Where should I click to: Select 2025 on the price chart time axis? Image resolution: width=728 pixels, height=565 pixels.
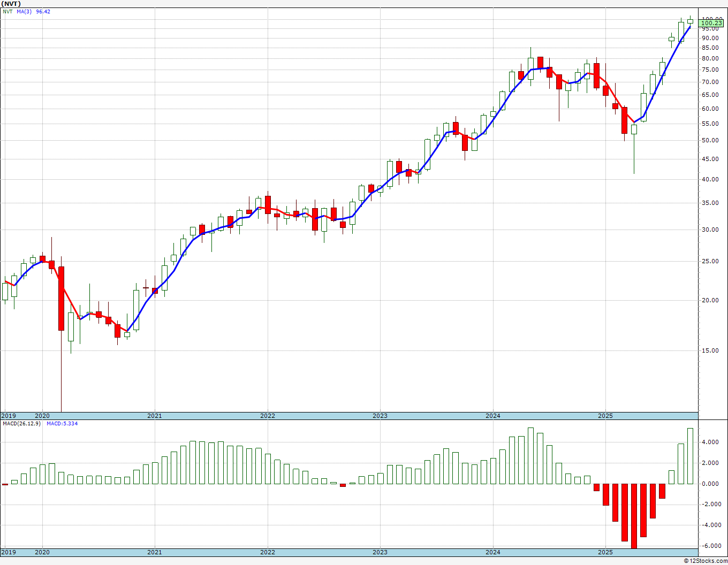605,416
